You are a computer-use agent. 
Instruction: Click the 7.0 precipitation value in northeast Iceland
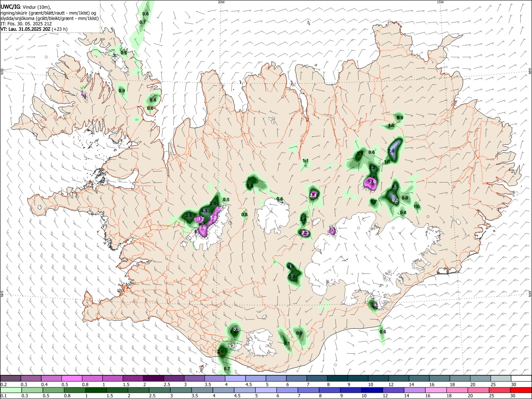pos(391,151)
